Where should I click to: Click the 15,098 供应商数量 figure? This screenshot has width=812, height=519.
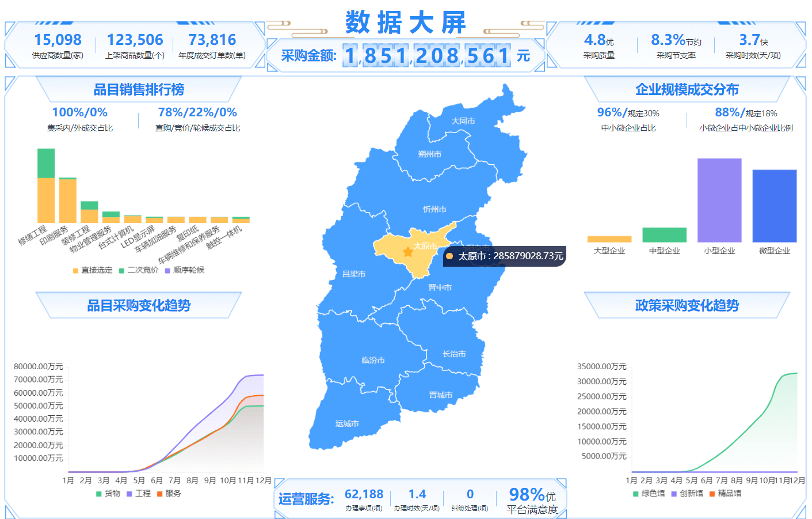click(x=58, y=40)
